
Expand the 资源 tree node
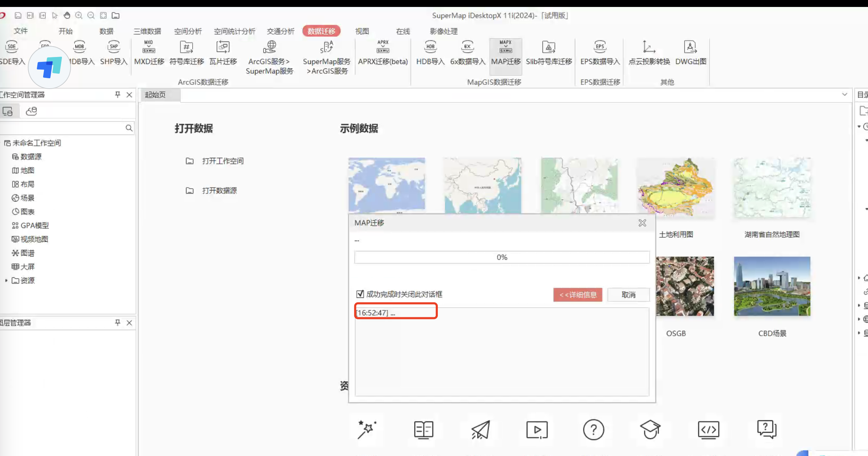pyautogui.click(x=6, y=280)
